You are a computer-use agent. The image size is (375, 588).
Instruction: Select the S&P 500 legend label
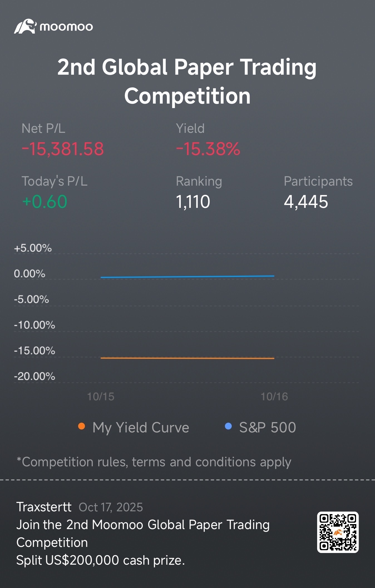coord(268,427)
